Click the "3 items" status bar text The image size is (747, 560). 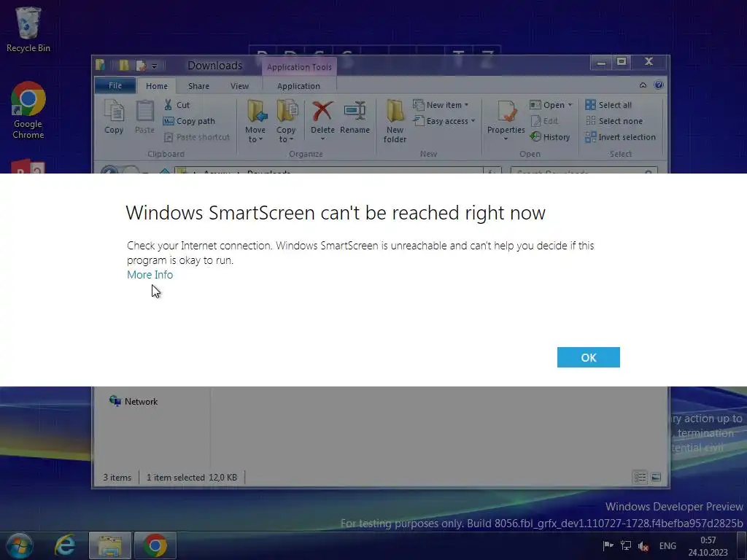[x=117, y=477]
